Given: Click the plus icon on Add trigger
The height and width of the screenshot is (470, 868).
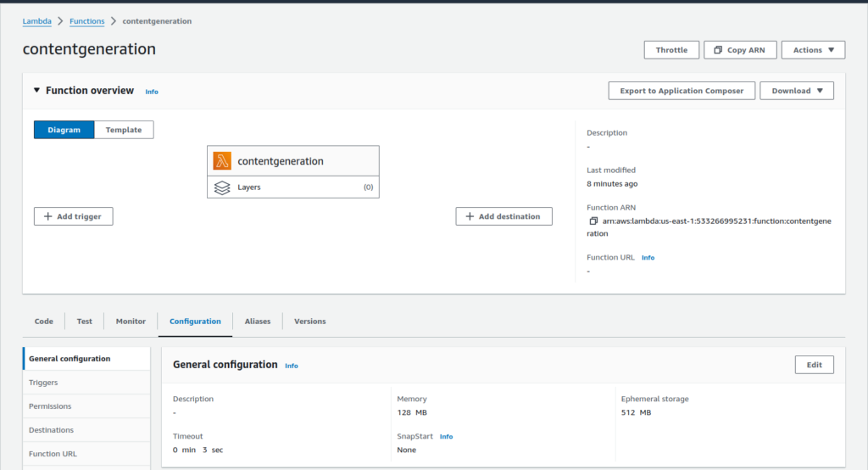Looking at the screenshot, I should (48, 216).
